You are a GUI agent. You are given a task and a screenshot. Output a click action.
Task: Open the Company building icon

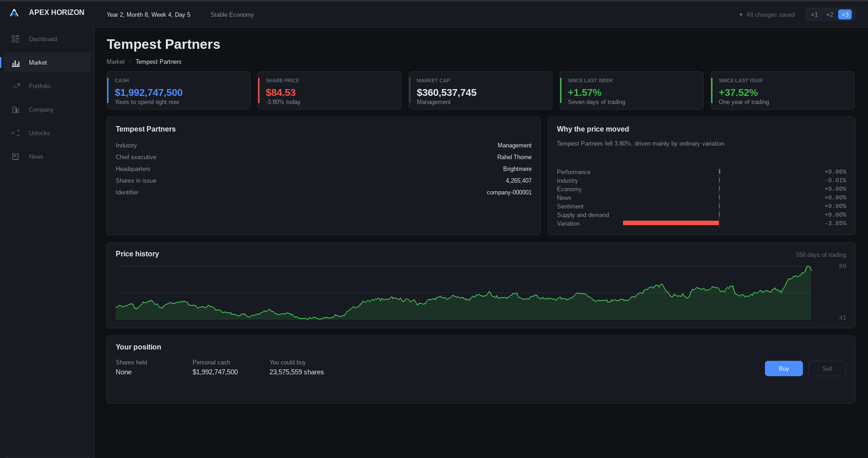coord(15,109)
